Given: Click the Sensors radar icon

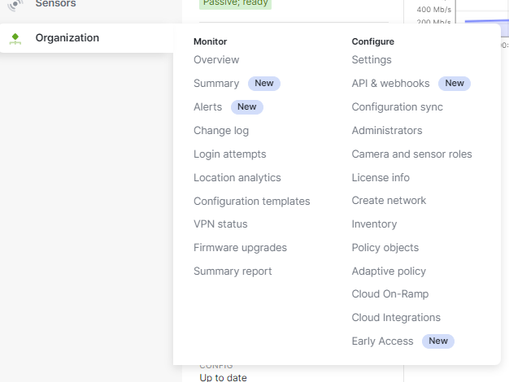Looking at the screenshot, I should click(15, 5).
